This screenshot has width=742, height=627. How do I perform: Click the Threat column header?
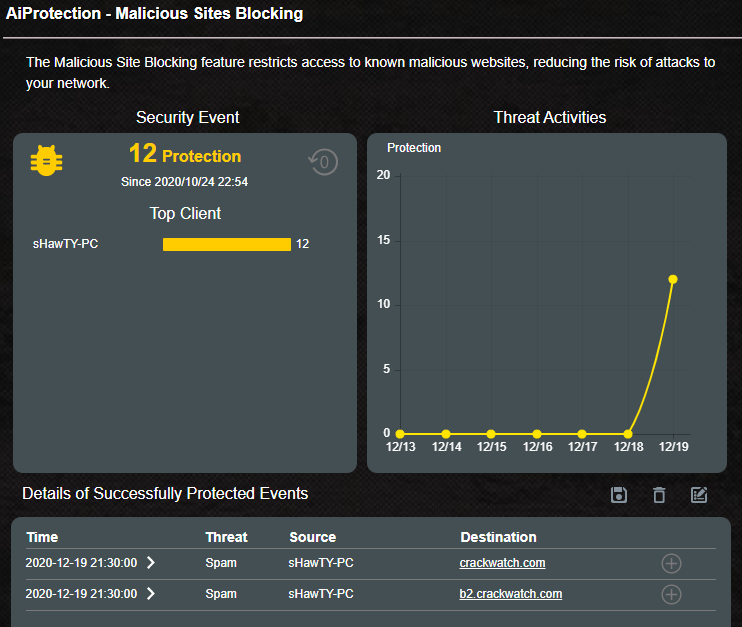click(226, 537)
